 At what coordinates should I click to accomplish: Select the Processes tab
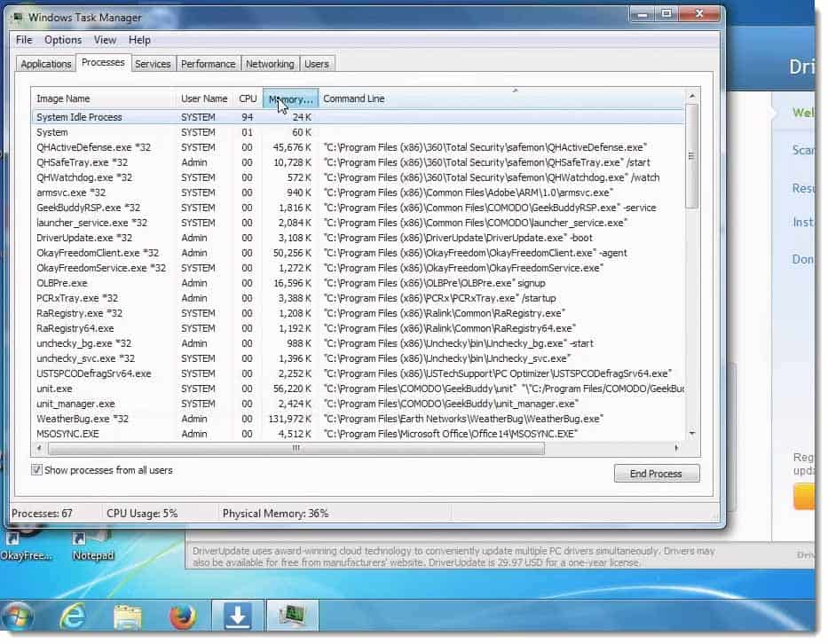click(103, 62)
